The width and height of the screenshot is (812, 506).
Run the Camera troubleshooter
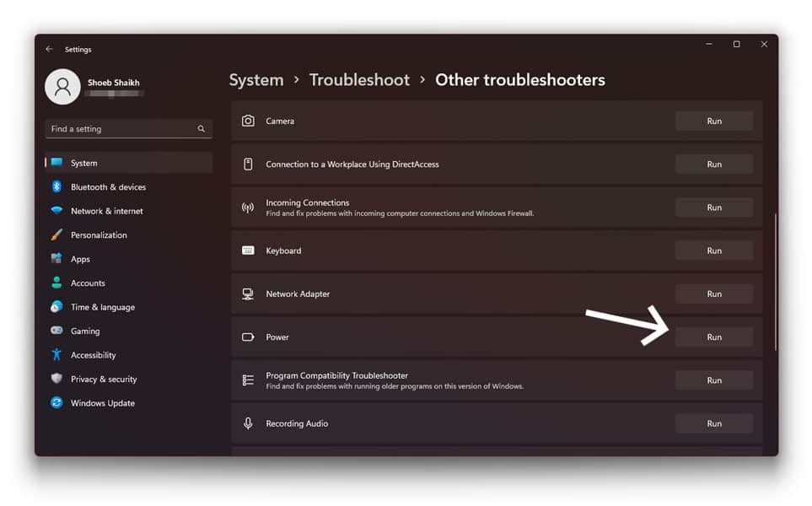point(714,121)
